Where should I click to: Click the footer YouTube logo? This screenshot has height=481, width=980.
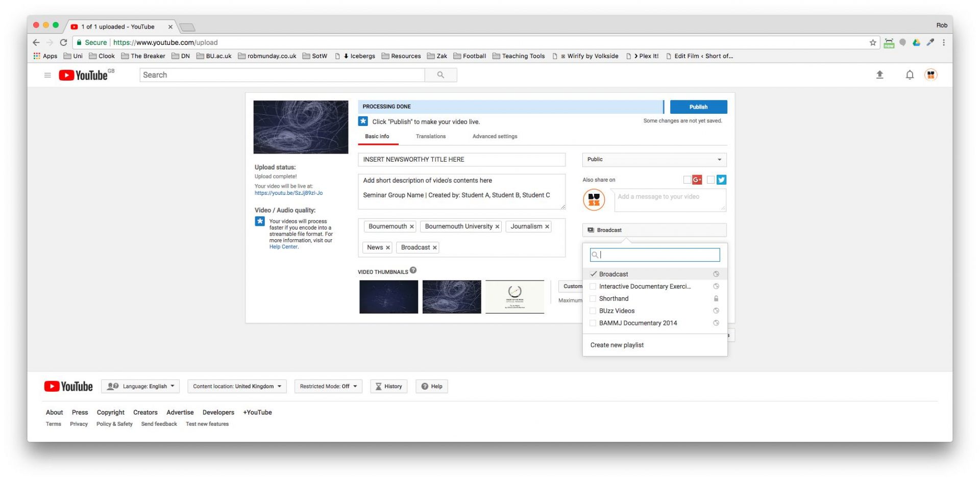(x=68, y=386)
